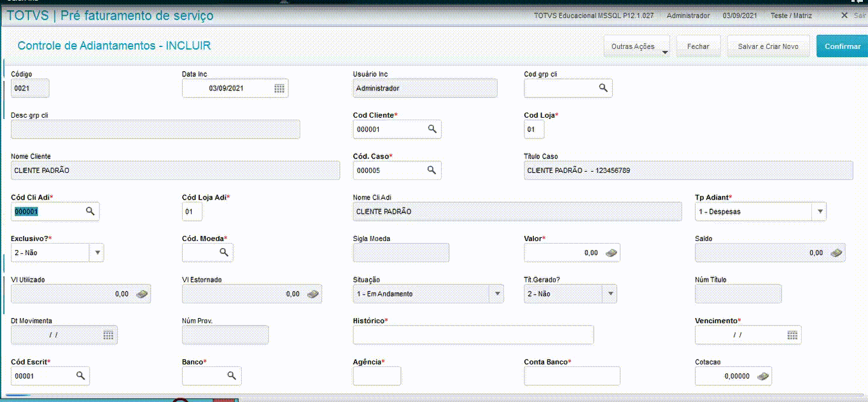868x402 pixels.
Task: Focus the Conta Banco input field
Action: tap(572, 376)
